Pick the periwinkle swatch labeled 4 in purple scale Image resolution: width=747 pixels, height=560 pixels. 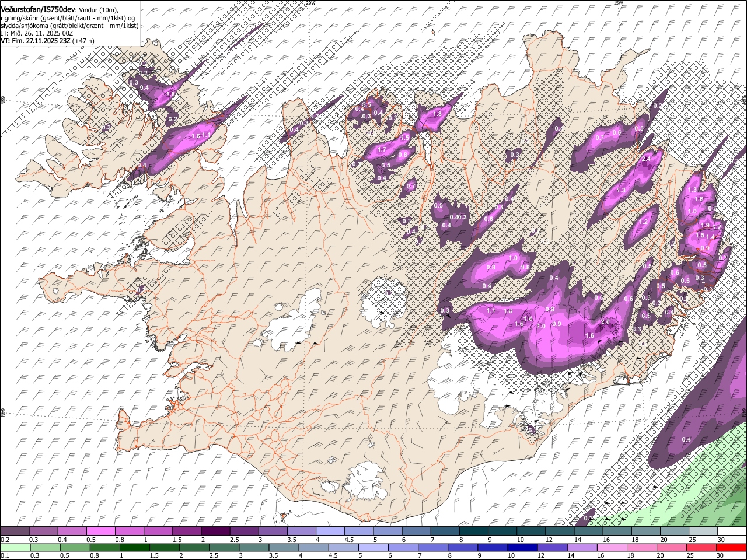[330, 531]
